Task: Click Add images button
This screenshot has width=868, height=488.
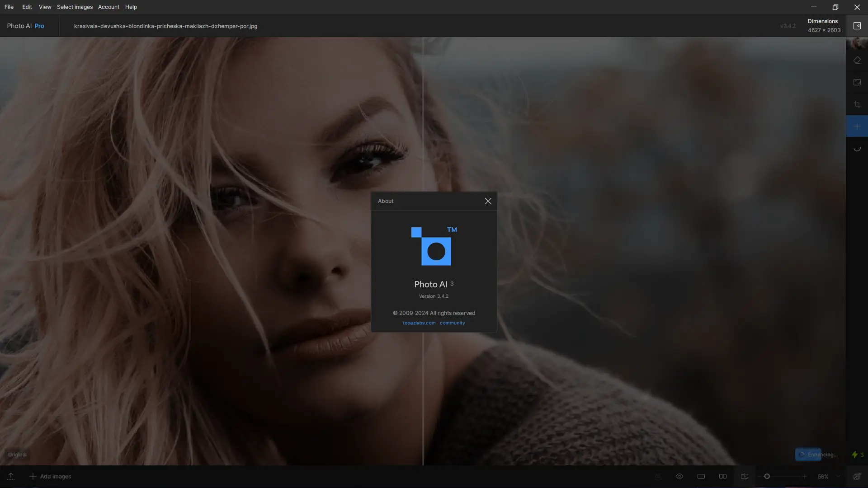Action: 50,476
